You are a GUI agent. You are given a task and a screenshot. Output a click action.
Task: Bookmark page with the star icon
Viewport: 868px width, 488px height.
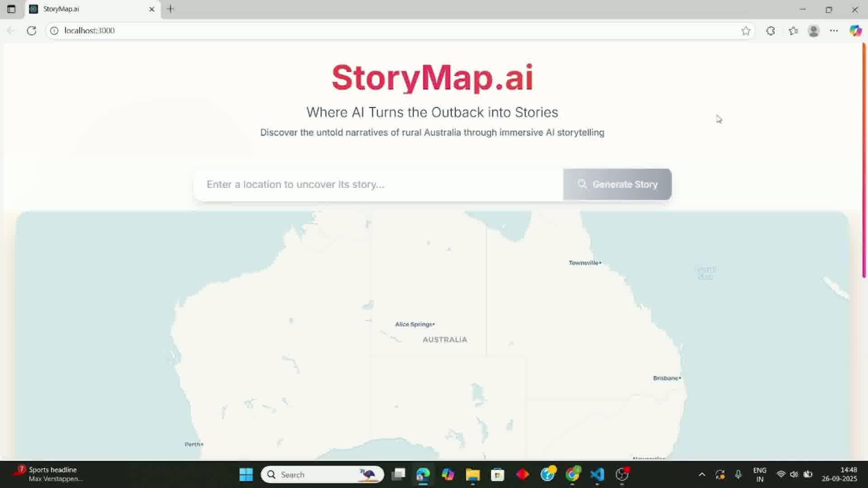pos(745,31)
